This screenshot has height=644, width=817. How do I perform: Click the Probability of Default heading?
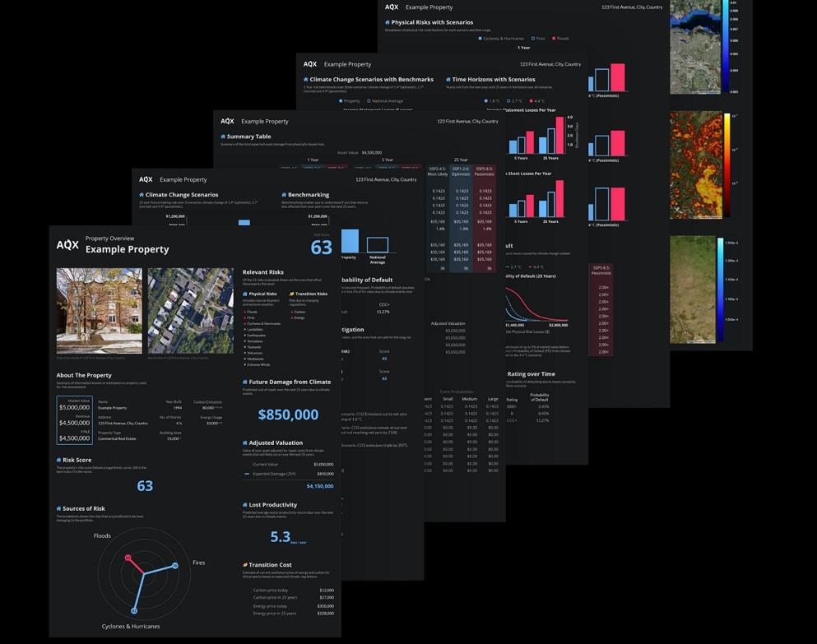coord(367,280)
